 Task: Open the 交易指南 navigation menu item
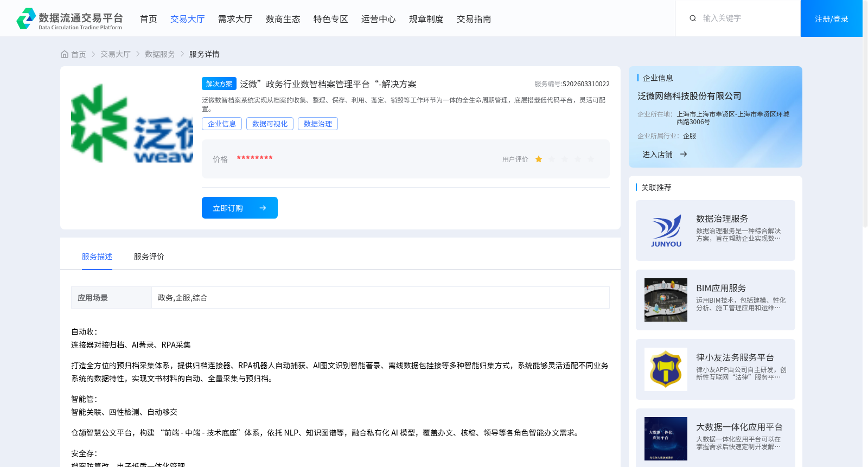coord(474,19)
